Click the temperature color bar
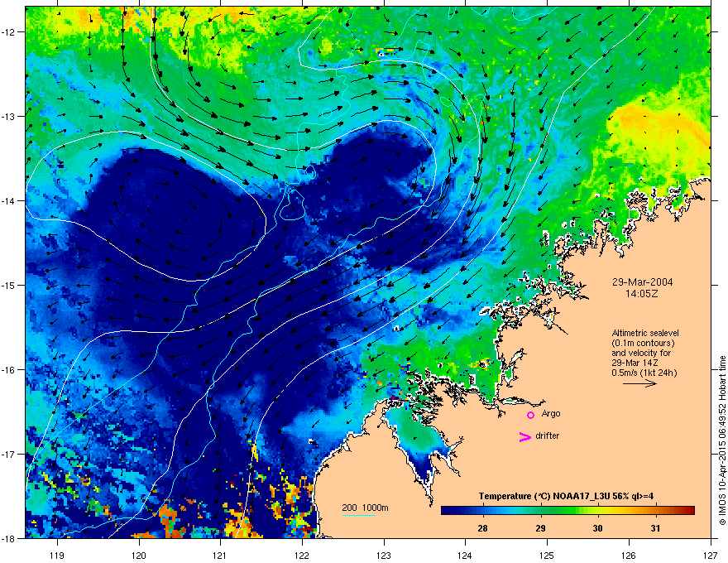 point(568,510)
